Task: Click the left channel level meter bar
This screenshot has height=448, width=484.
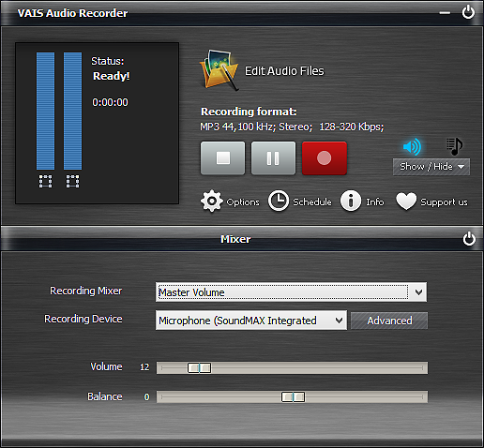Action: (x=45, y=111)
